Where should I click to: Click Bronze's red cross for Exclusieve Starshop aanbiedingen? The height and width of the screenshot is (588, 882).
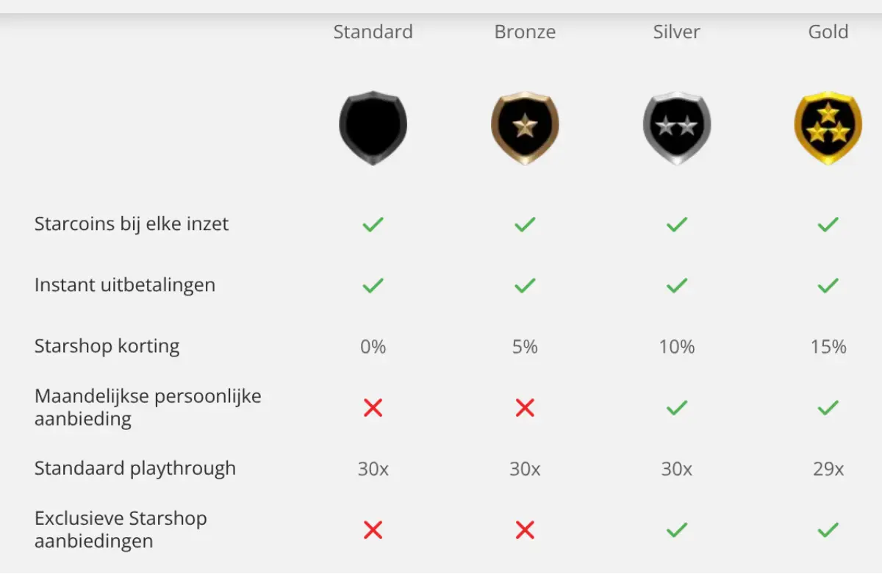(x=525, y=529)
